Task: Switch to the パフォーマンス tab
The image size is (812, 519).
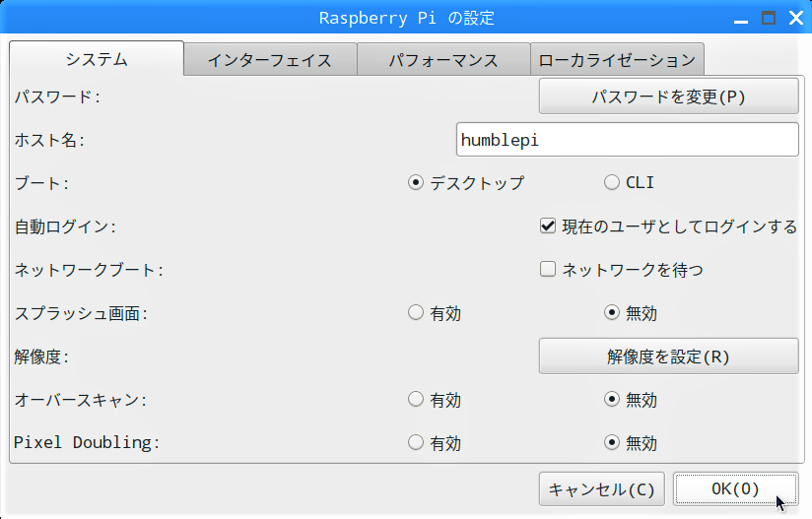Action: tap(443, 60)
